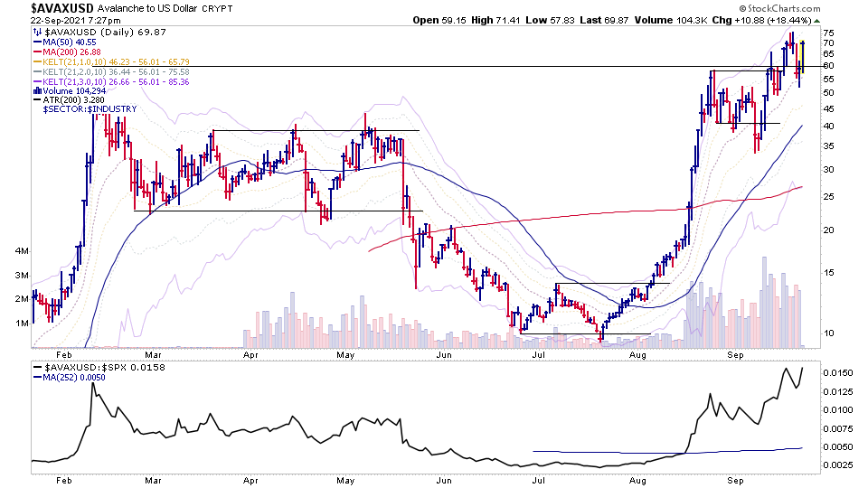Click the 60 price axis label
The width and height of the screenshot is (868, 488).
pyautogui.click(x=828, y=66)
